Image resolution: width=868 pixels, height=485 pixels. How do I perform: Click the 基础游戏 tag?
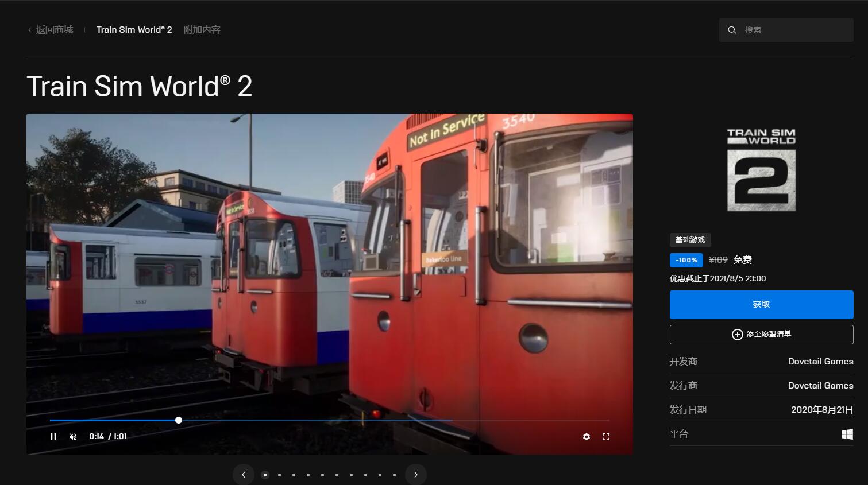[690, 240]
